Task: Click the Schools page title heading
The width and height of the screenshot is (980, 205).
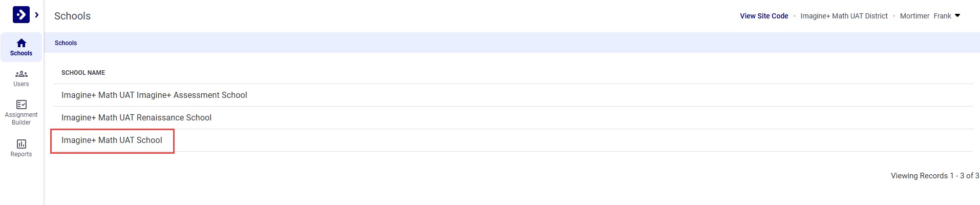Action: pos(72,16)
